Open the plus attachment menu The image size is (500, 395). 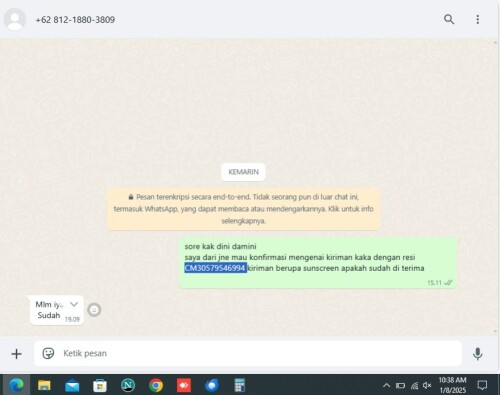click(16, 354)
